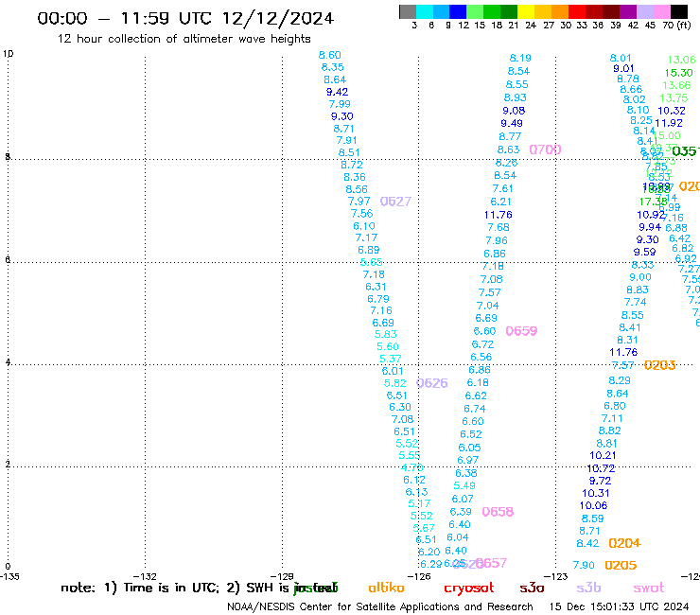700x615 pixels.
Task: Click wave height value 9.01
Action: coord(623,69)
